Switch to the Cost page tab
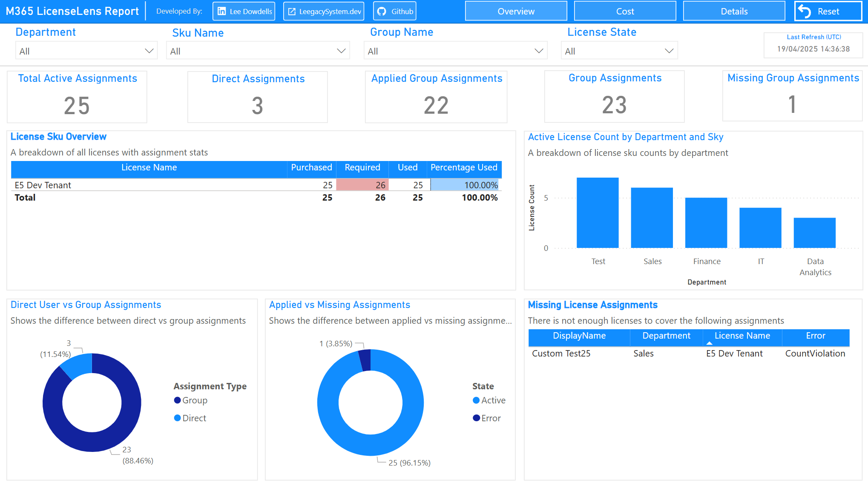The height and width of the screenshot is (486, 868). [x=625, y=12]
